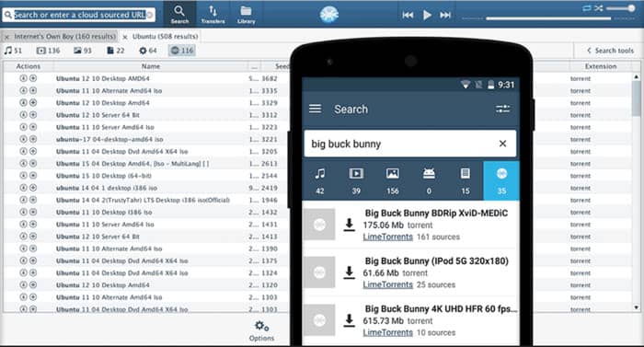Filter desktop results by documents (22)

coord(115,51)
